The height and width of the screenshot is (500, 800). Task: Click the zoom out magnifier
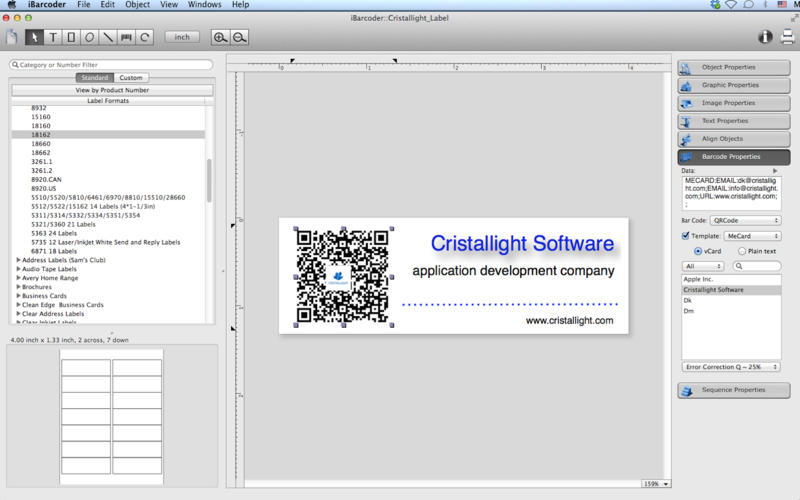click(240, 37)
